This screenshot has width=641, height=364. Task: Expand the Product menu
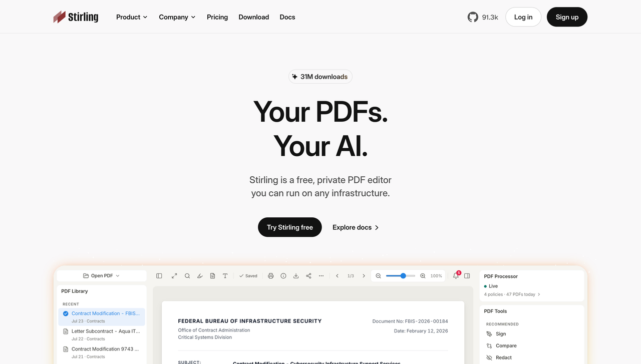pyautogui.click(x=132, y=17)
